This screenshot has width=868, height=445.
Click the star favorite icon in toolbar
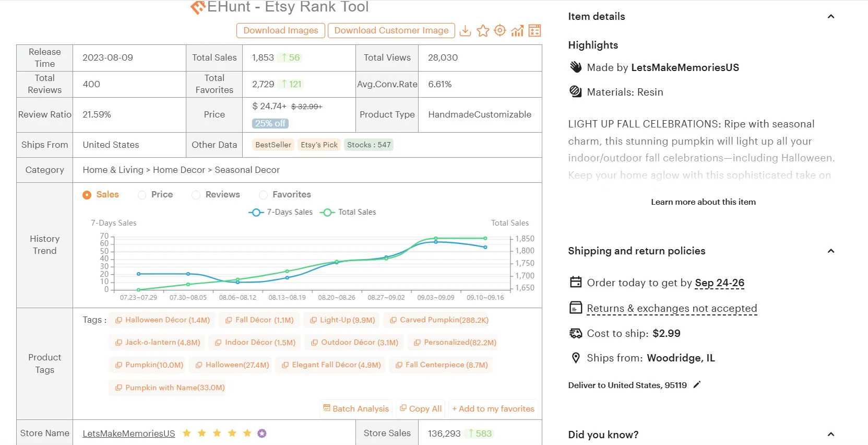483,31
